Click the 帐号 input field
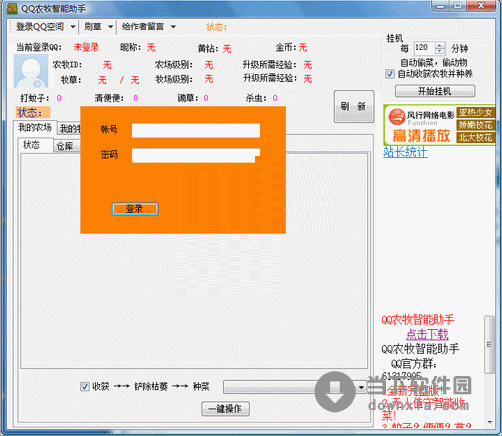The height and width of the screenshot is (436, 502). [196, 130]
